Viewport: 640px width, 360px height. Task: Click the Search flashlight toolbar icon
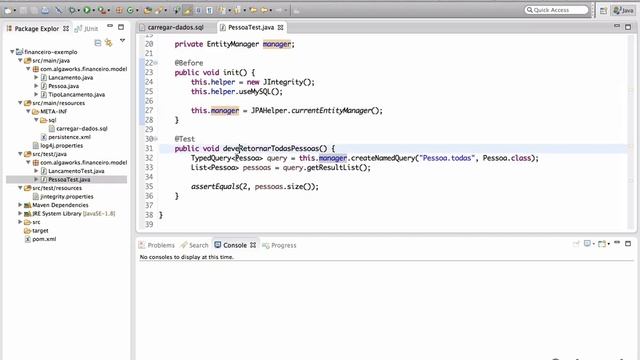(158, 10)
